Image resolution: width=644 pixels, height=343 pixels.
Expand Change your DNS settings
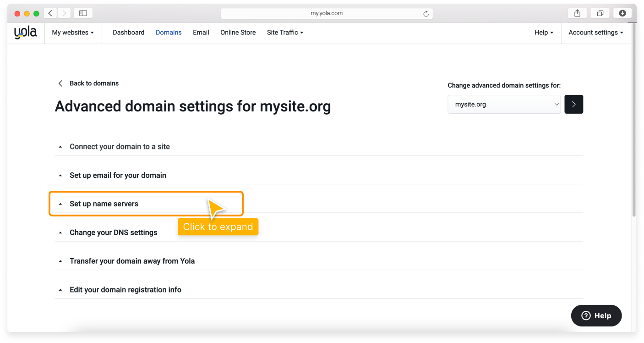coord(113,232)
